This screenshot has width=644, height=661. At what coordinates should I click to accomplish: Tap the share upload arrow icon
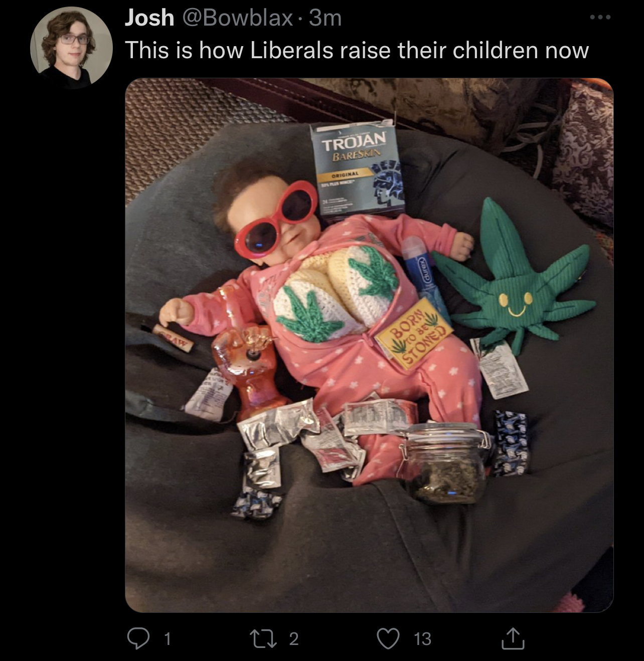tap(513, 638)
